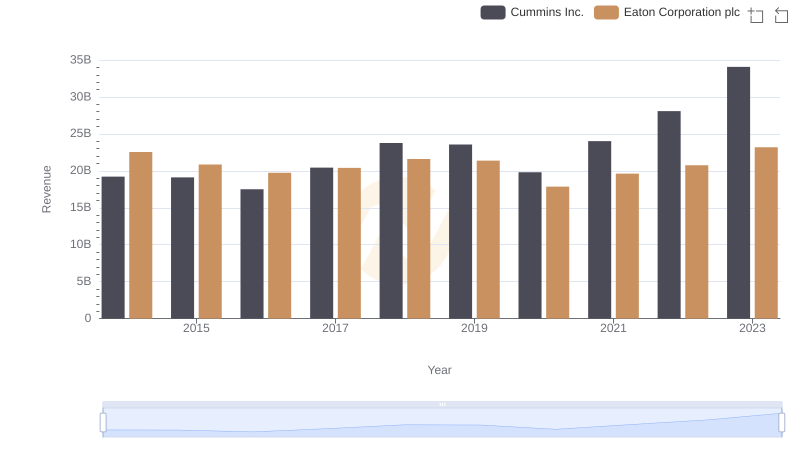Viewport: 800px width, 461px height.
Task: Click the 2018 Cummins Inc. bar
Action: pyautogui.click(x=391, y=231)
